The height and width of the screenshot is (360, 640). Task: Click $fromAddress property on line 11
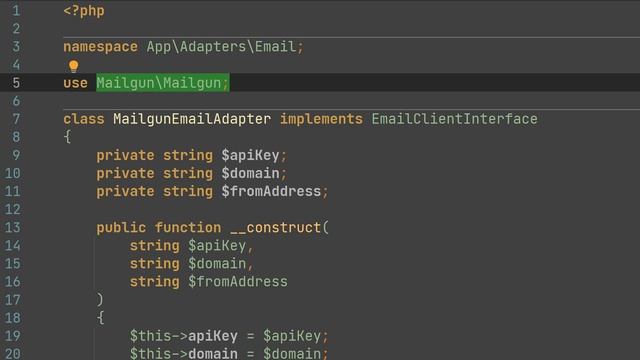[271, 191]
